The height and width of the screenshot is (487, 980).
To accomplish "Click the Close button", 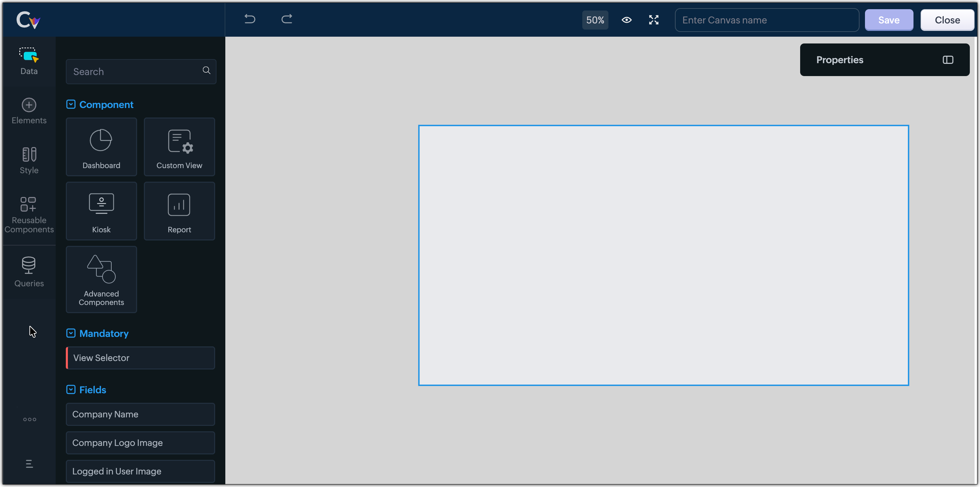I will 947,20.
